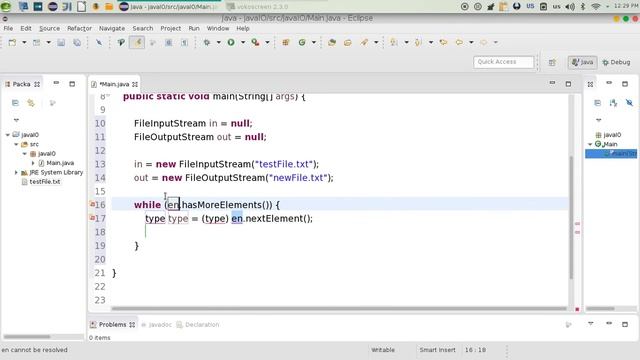Toggle Link with Editor in Package Explorer
The image size is (640, 360).
point(31,103)
